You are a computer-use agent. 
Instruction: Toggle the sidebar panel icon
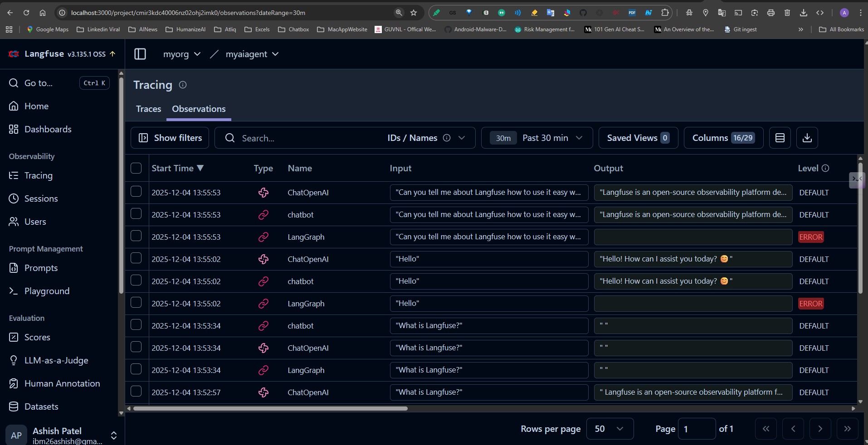click(140, 54)
